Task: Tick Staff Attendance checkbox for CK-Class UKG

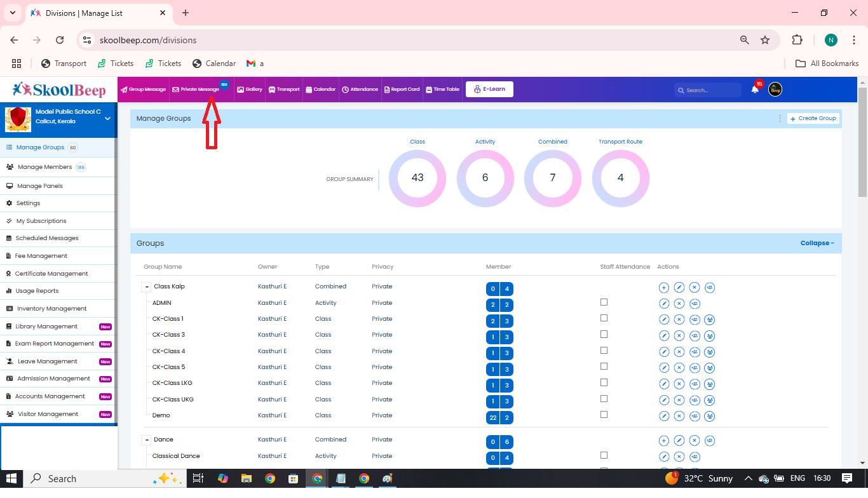Action: 604,399
